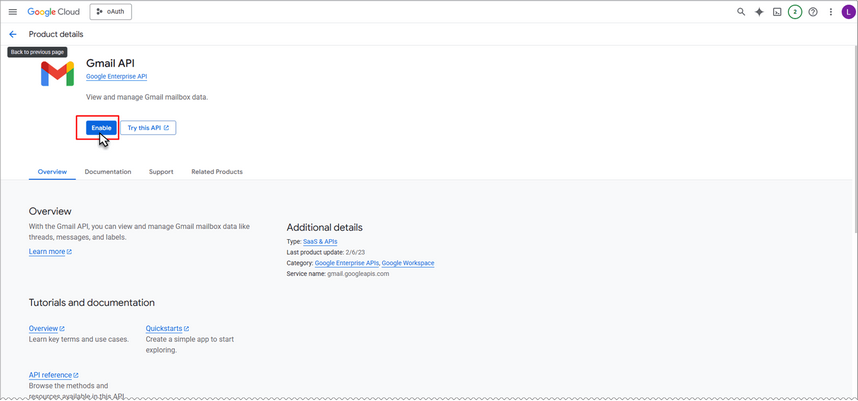Click the Product details page title
Screen dimensions: 858x401
point(56,34)
